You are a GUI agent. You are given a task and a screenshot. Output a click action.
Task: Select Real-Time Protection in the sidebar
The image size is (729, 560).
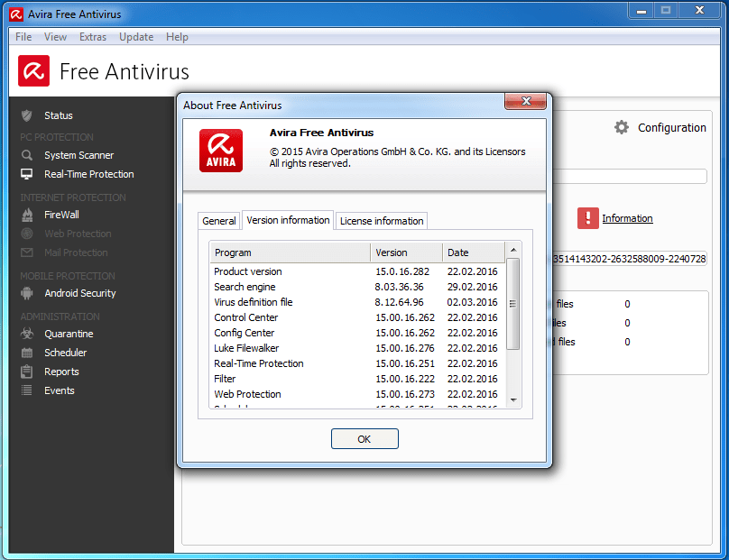(x=88, y=174)
